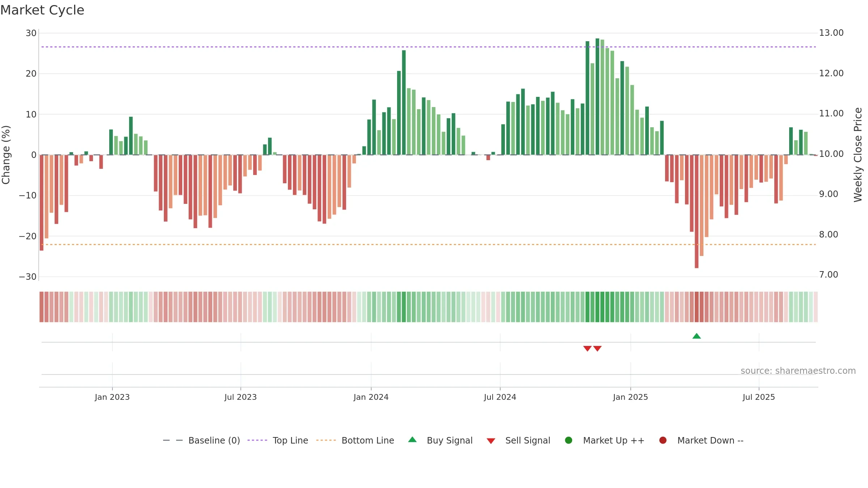Click the 'Market Cycle' chart title
868x488 pixels.
tap(42, 10)
